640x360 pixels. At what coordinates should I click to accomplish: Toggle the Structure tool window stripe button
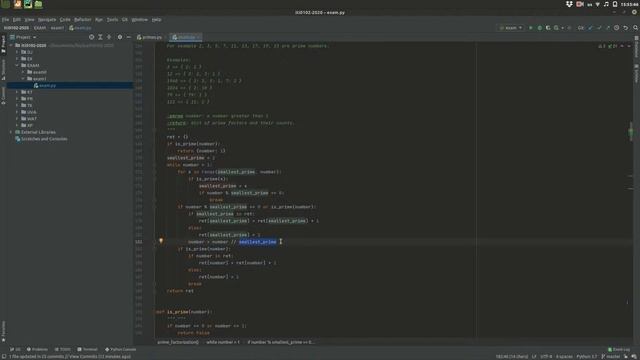coord(3,70)
